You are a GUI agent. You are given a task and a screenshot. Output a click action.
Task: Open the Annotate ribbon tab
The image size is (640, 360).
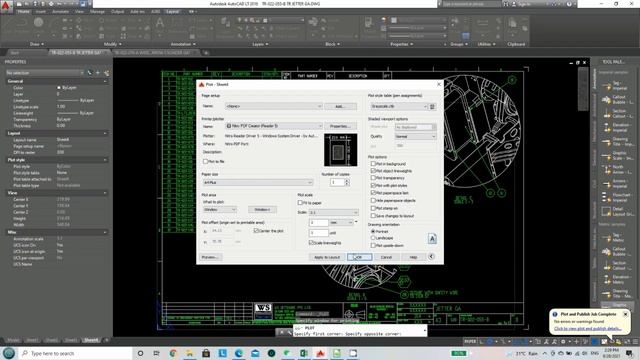(x=60, y=11)
